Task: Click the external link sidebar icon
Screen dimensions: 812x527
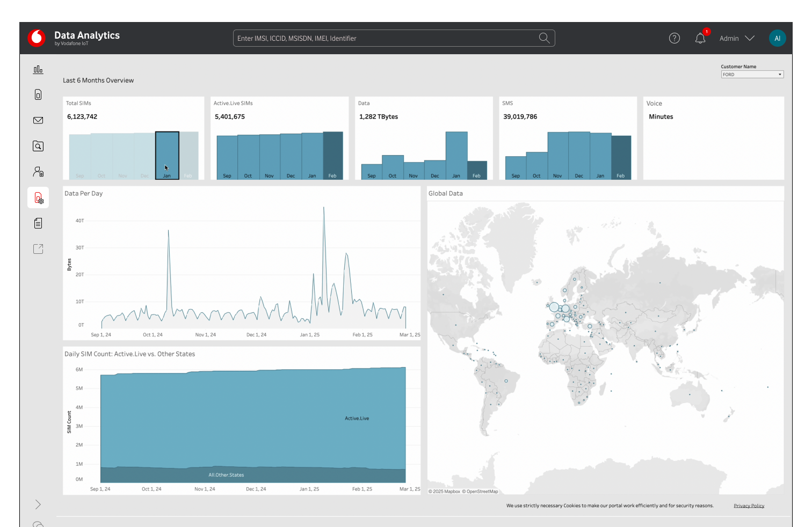Action: click(38, 249)
